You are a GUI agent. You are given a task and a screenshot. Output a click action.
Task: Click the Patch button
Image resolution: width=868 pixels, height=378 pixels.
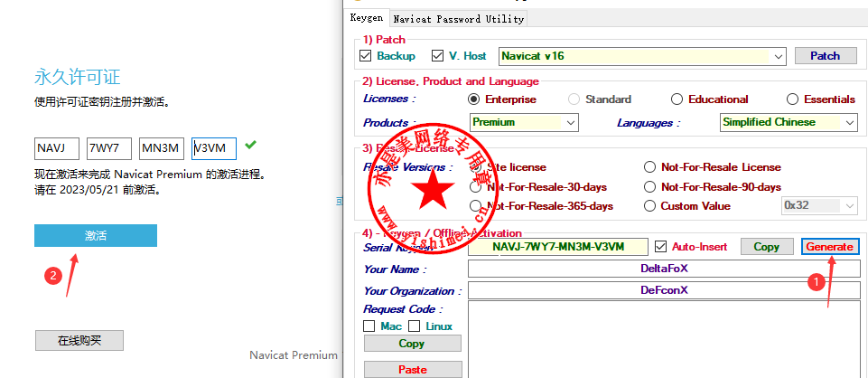tap(825, 56)
